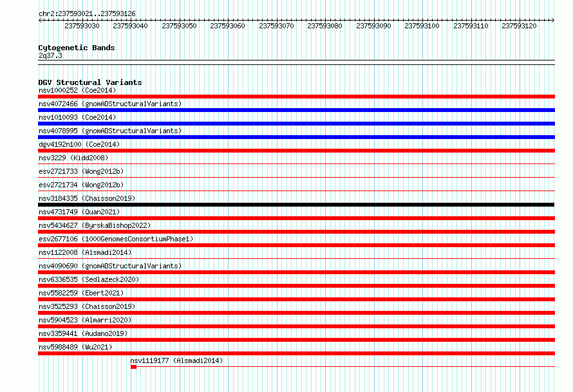Viewport: 573px width, 392px height.
Task: Open the nsv3229 (Kidd2008) variant
Action: click(73, 158)
